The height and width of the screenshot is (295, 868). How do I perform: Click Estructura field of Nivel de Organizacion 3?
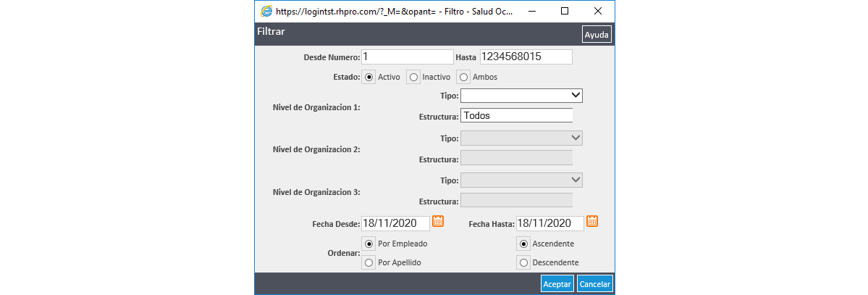(516, 200)
